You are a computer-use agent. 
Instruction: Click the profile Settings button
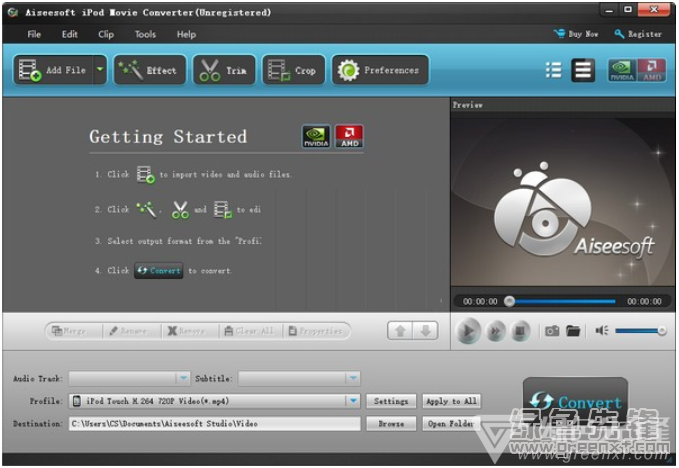click(x=391, y=401)
